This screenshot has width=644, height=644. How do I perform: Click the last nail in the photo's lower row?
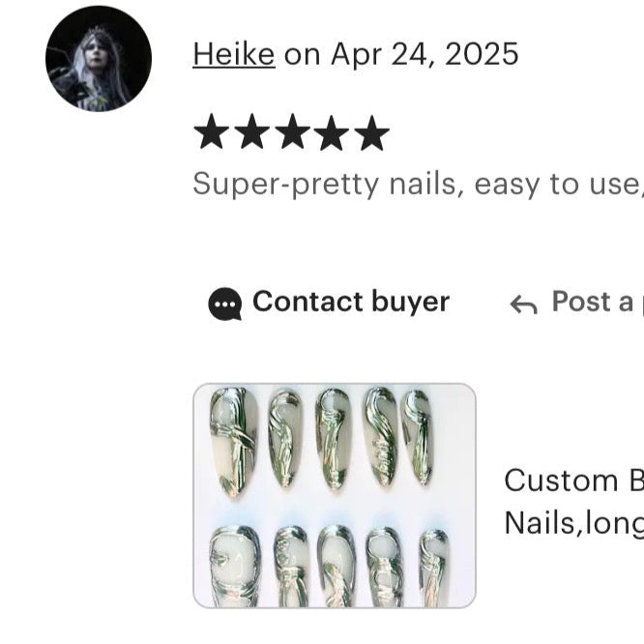[434, 569]
